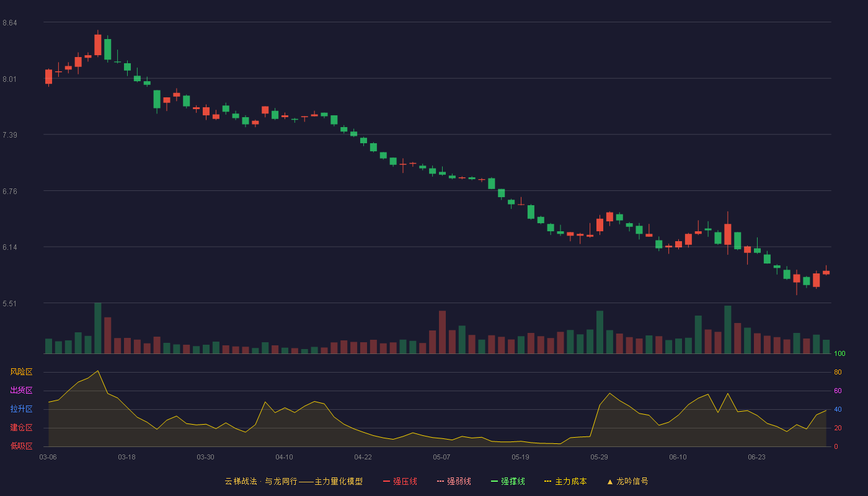Image resolution: width=868 pixels, height=496 pixels.
Task: Select the 06-23 date label
Action: coord(756,457)
